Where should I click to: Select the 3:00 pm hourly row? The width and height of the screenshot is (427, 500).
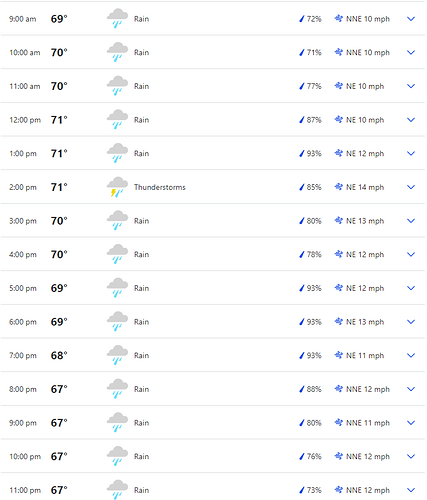[213, 221]
